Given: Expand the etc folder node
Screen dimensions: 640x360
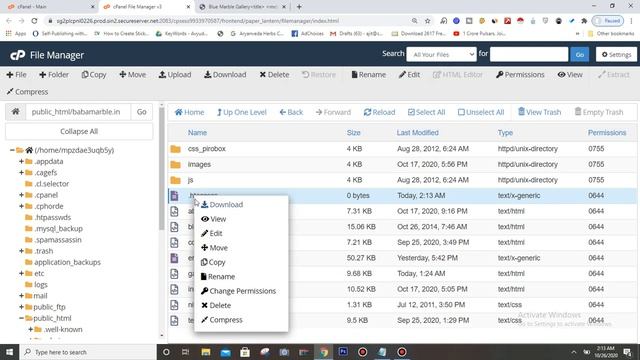Looking at the screenshot, I should pos(21,273).
